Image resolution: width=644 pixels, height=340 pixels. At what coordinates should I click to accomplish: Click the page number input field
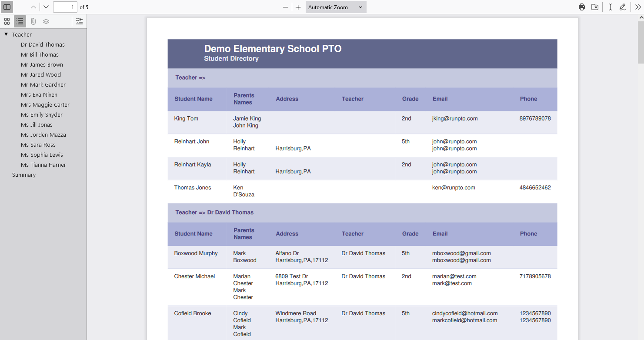65,7
